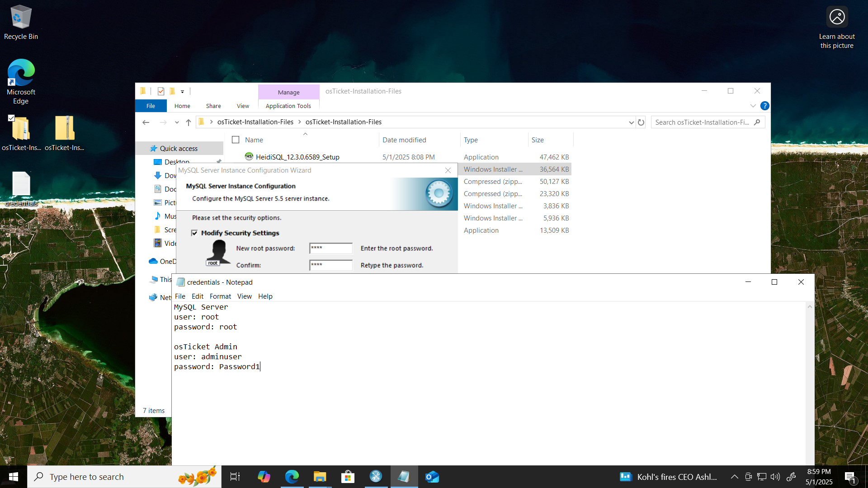Open Customize Quick Access Toolbar dropdown
The height and width of the screenshot is (488, 868).
pyautogui.click(x=183, y=91)
